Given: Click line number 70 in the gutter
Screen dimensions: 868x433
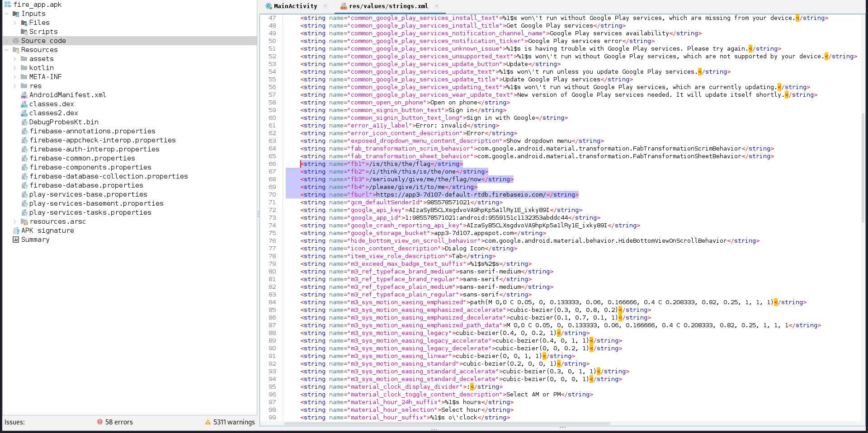Looking at the screenshot, I should coord(272,194).
